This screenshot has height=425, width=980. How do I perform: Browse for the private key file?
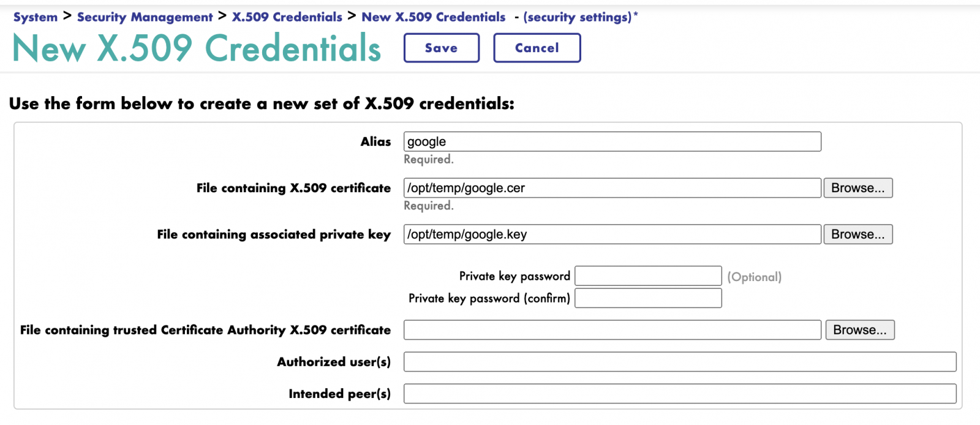(x=858, y=235)
